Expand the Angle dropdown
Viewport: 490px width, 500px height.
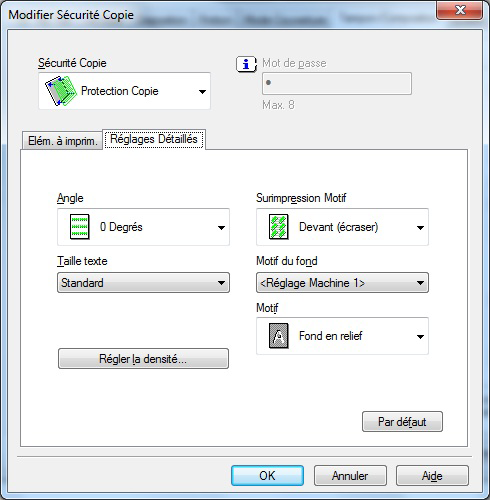(221, 227)
